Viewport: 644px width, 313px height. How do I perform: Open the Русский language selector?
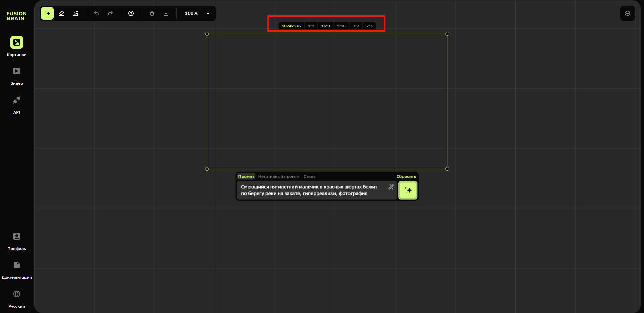[x=17, y=298]
